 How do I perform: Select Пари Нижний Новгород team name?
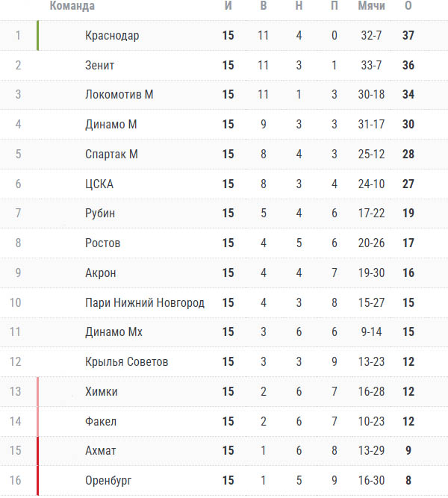145,303
